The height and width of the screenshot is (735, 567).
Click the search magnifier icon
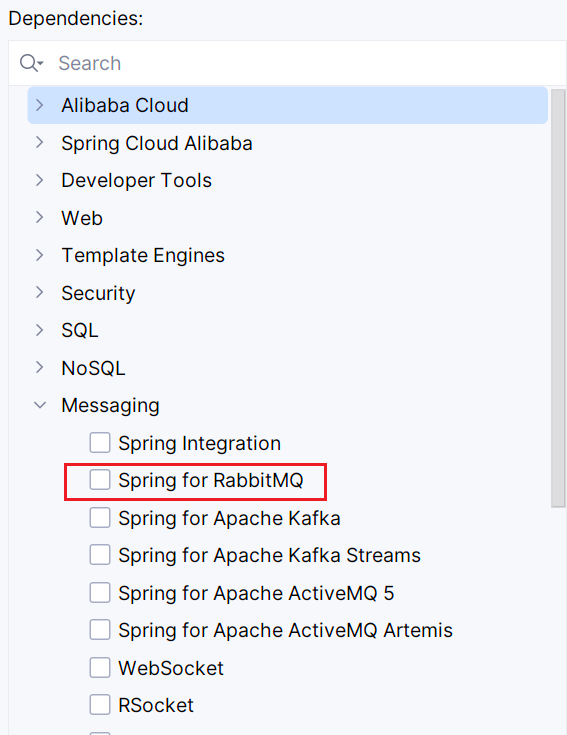pyautogui.click(x=31, y=63)
